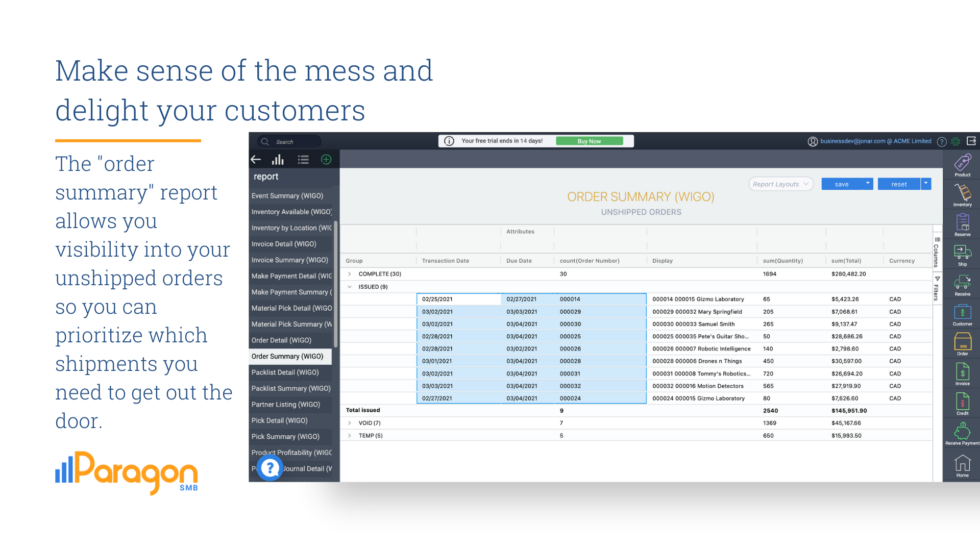
Task: Click transaction date 03/01/2021 cell
Action: click(458, 361)
